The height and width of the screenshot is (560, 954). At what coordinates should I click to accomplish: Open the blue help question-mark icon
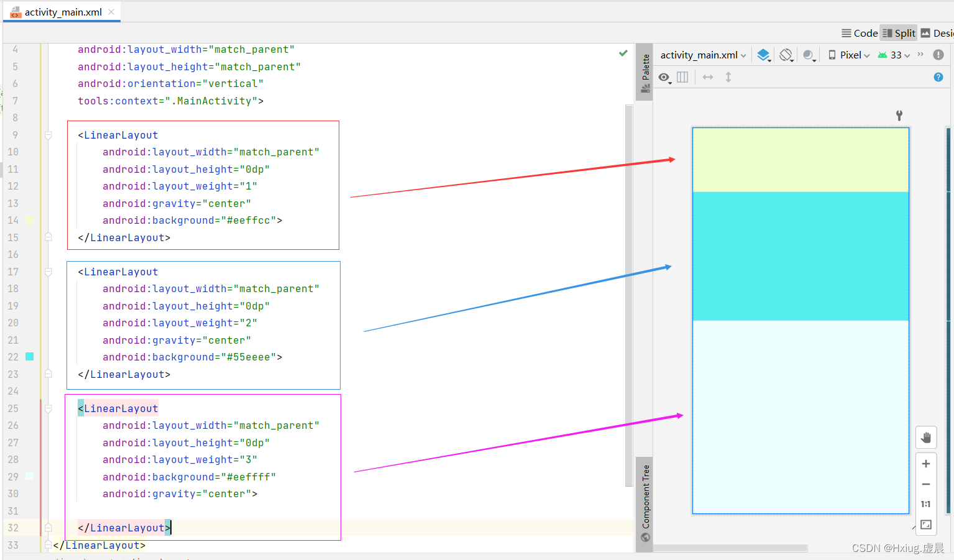[938, 77]
